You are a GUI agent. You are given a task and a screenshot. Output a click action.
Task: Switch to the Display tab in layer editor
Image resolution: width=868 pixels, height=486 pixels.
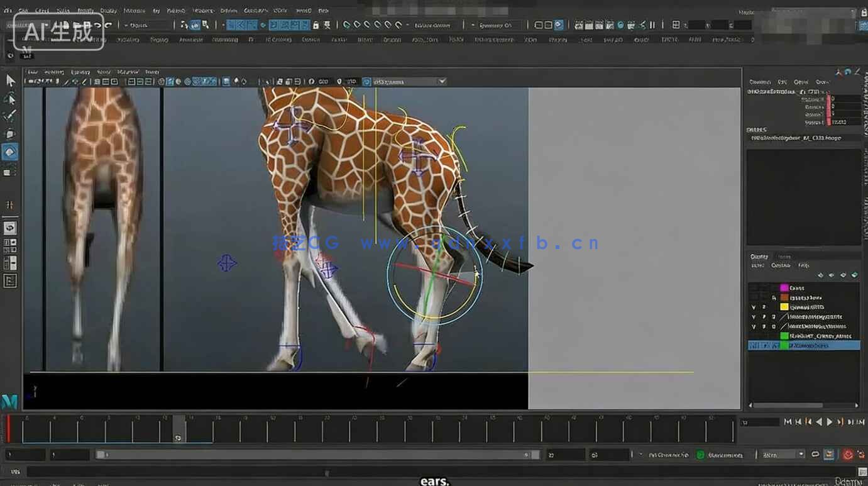click(759, 257)
